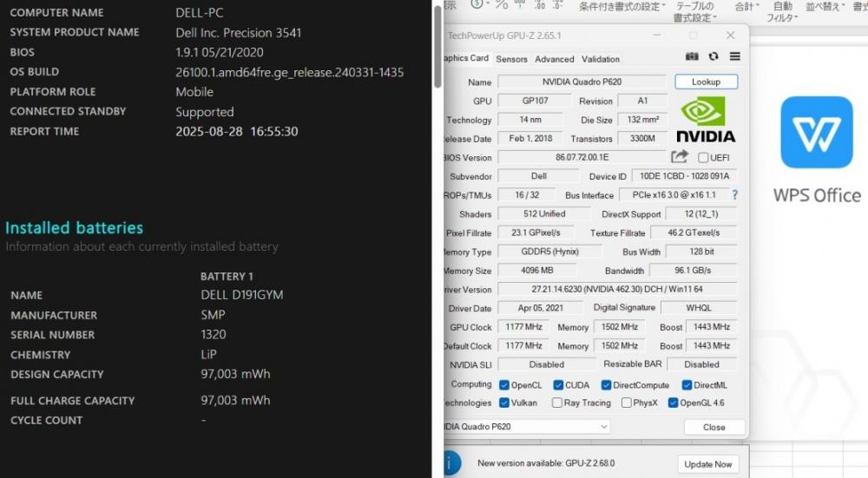Click the computer name DELL-PC
The width and height of the screenshot is (868, 478).
(200, 13)
